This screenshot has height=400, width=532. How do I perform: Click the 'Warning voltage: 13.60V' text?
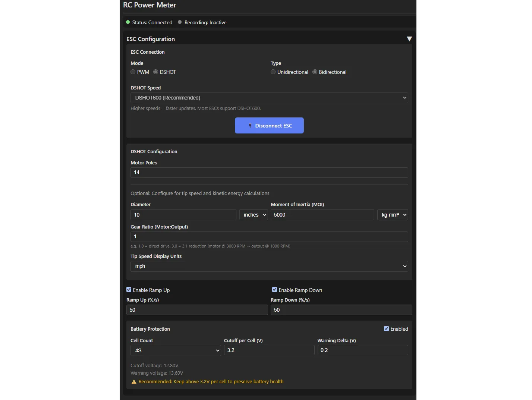[157, 373]
